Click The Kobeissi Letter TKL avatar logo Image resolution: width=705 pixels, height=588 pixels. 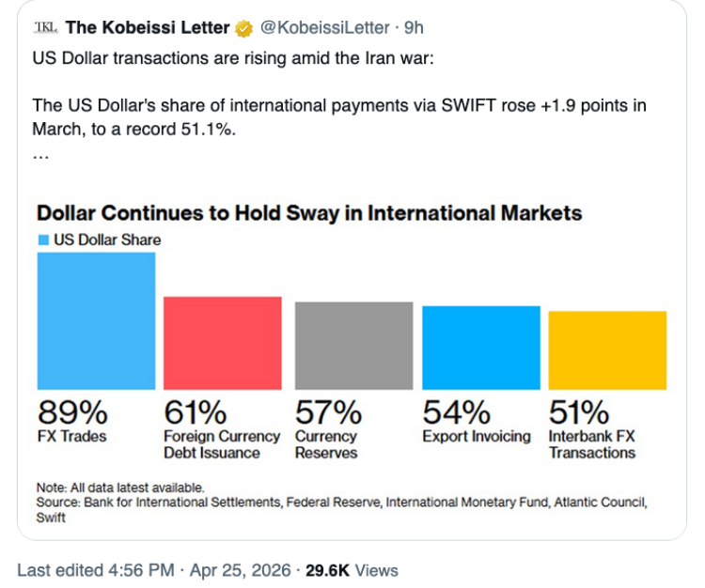coord(45,28)
